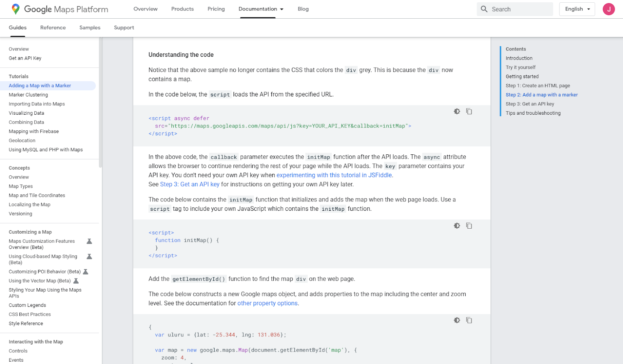623x364 pixels.
Task: Open the Step 3: Get an API key link
Action: (190, 184)
